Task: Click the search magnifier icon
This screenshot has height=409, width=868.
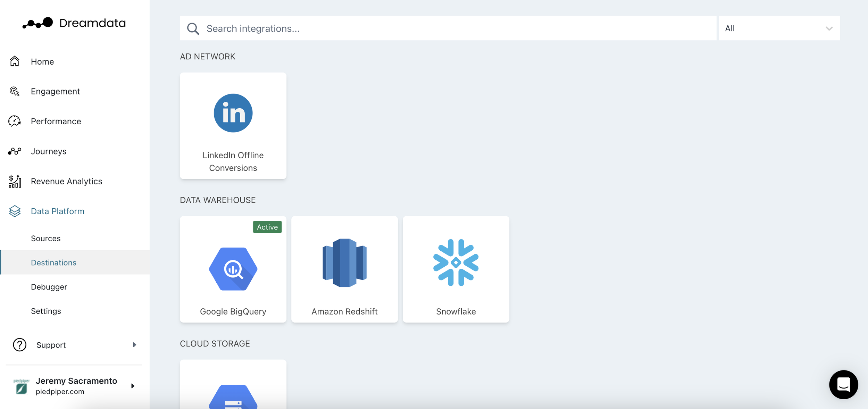Action: 193,28
